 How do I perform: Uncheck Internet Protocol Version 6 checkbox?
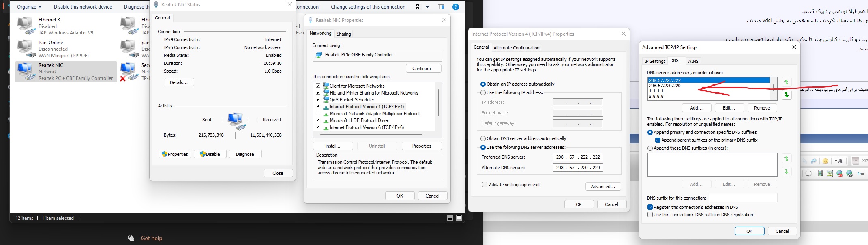click(x=318, y=127)
